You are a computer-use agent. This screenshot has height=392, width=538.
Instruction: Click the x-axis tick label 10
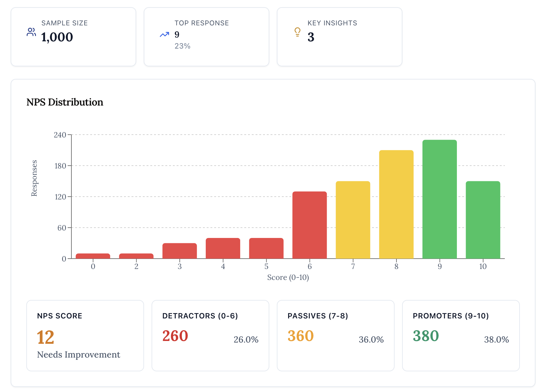pyautogui.click(x=483, y=266)
